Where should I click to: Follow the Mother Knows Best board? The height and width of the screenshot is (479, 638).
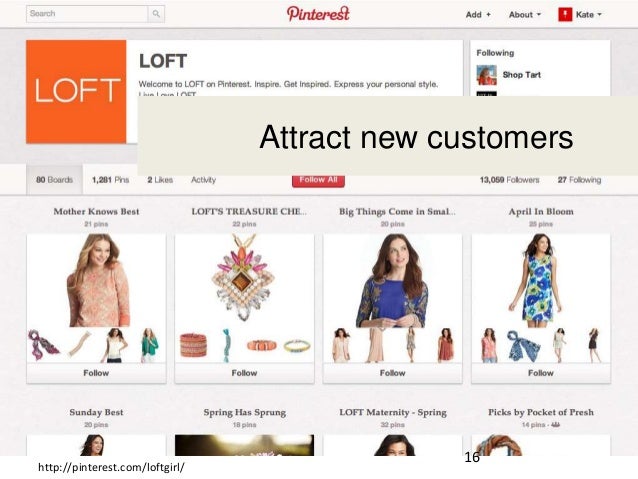click(96, 373)
